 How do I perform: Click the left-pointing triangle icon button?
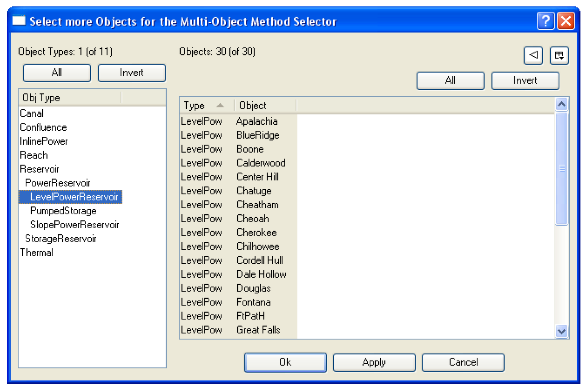533,55
